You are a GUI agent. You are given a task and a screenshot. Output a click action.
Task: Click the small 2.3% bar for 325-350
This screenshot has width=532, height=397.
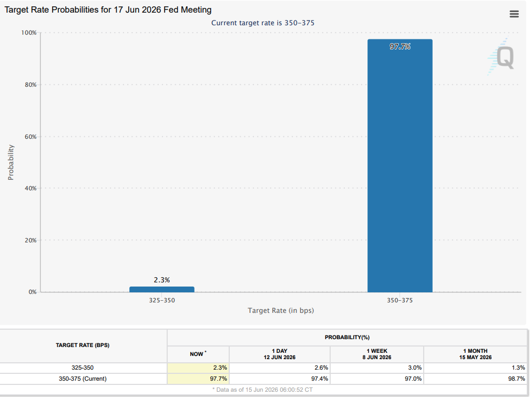click(162, 289)
